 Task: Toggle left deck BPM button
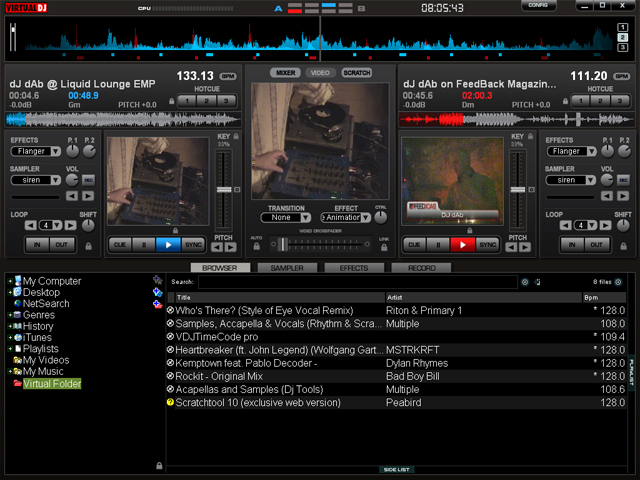click(x=228, y=76)
